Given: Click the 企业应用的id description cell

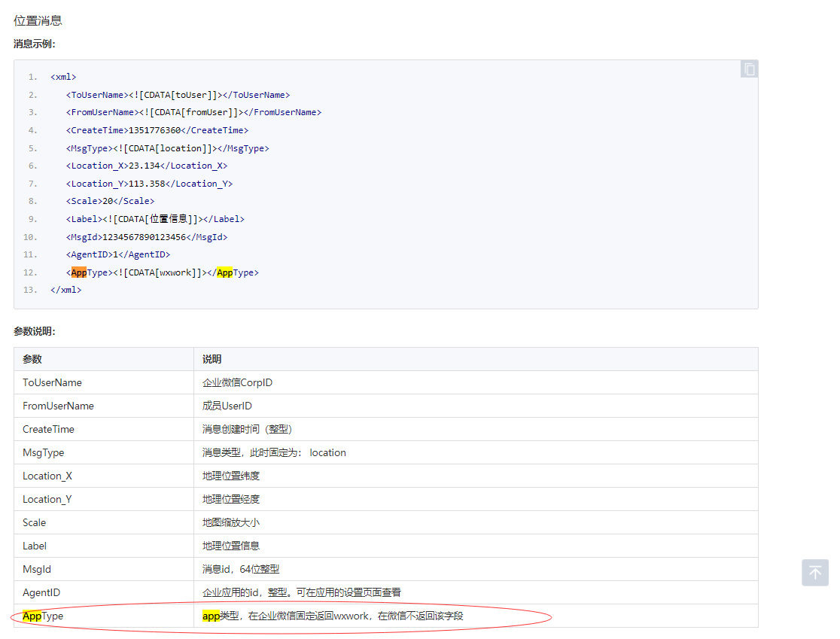Looking at the screenshot, I should pos(476,592).
